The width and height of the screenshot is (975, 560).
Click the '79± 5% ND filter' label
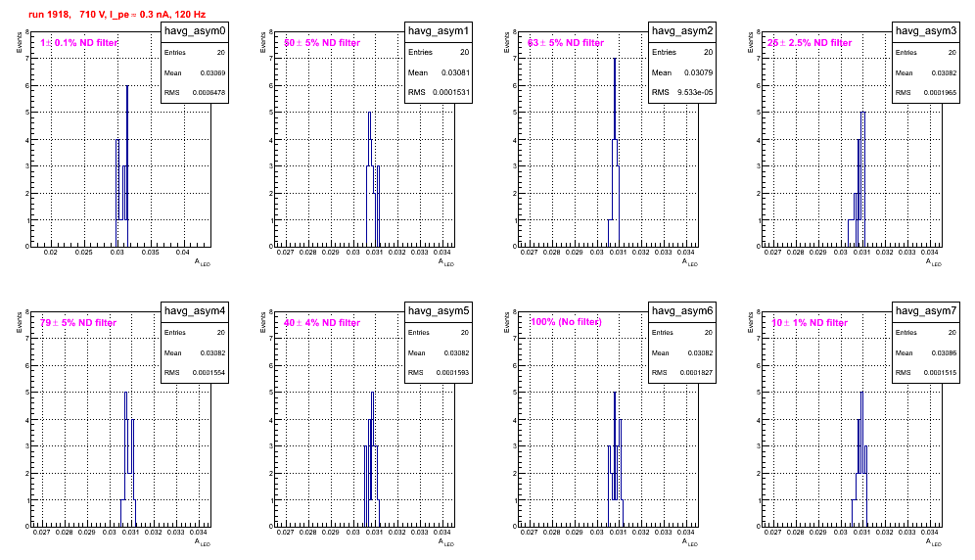point(78,323)
